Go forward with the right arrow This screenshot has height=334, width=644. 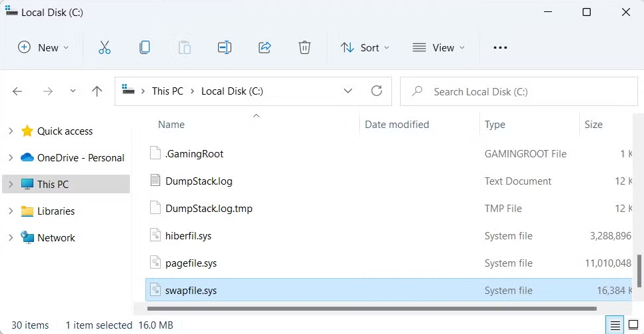click(x=47, y=91)
